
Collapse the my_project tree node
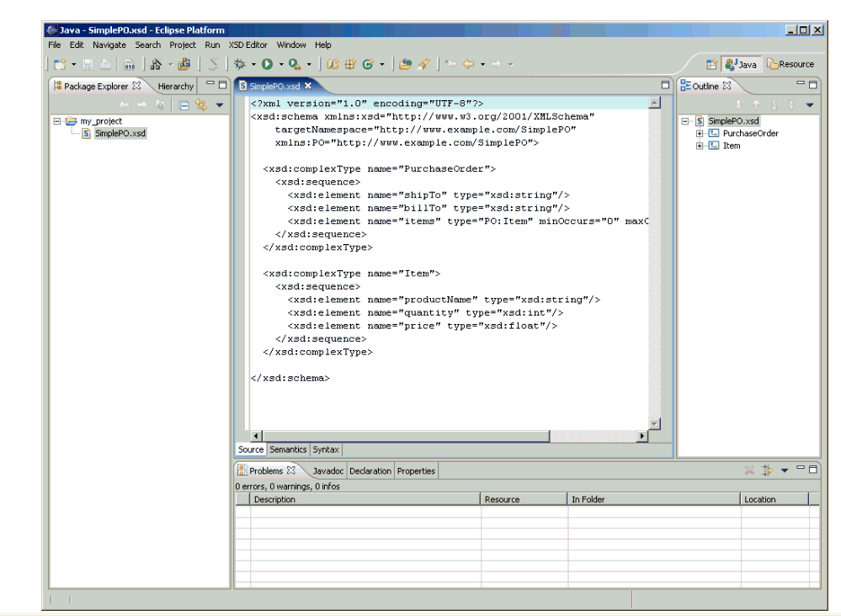(57, 121)
